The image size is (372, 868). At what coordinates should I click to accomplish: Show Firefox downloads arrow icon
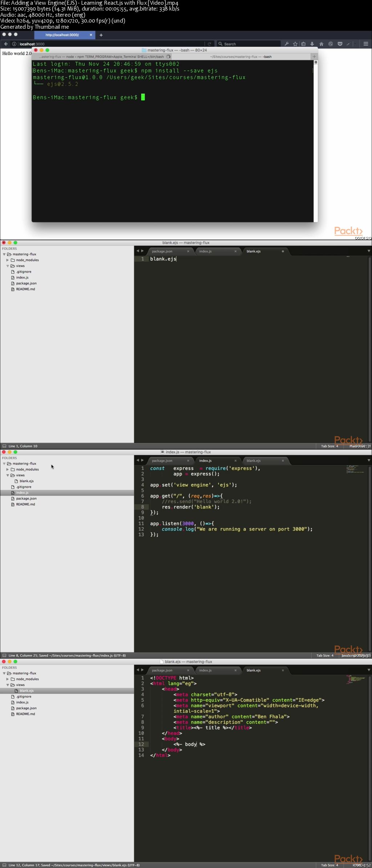point(312,44)
